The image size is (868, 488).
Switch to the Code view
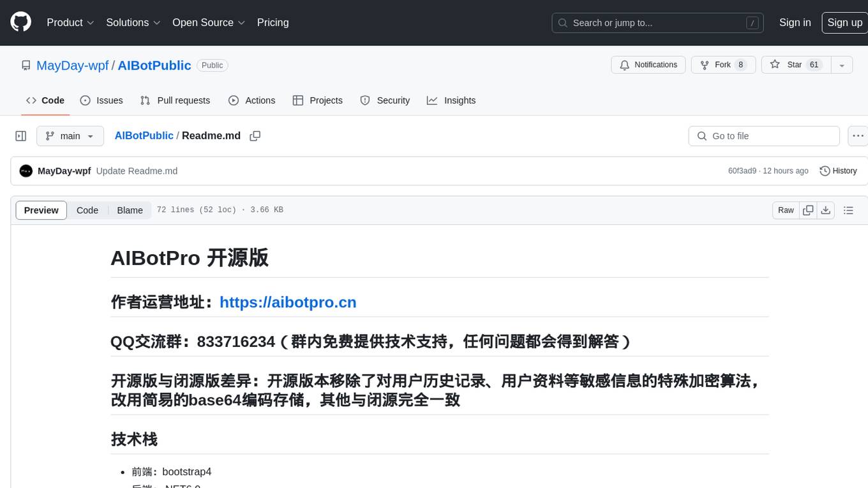point(87,210)
